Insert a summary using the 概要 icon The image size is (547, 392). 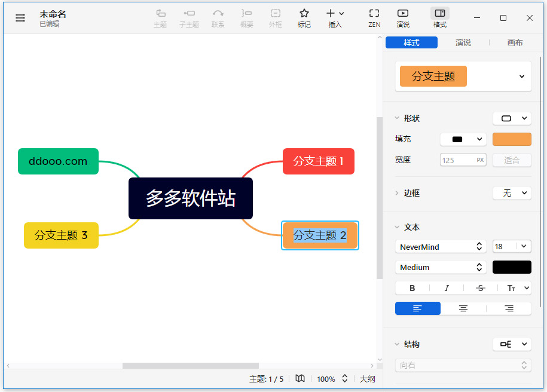pos(246,17)
